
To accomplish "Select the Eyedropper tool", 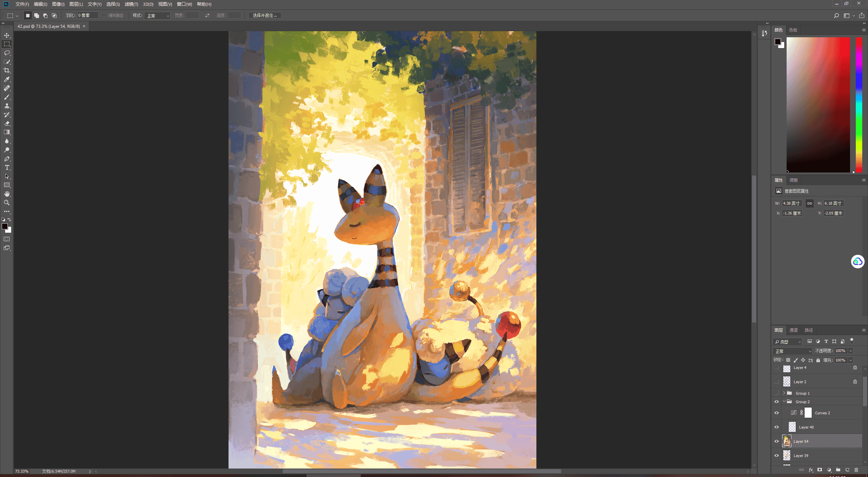I will click(x=7, y=79).
